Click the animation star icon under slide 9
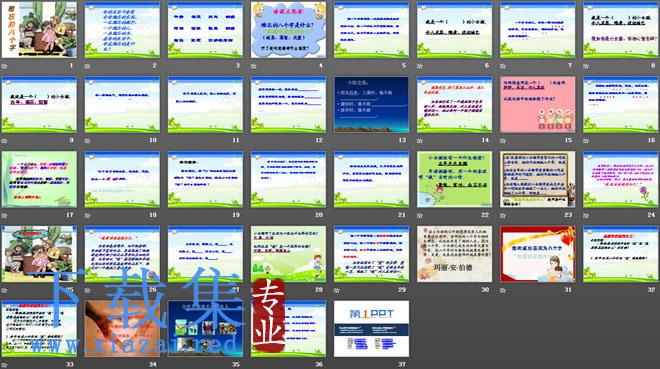Viewport: 660px width, 369px height. [x=4, y=141]
